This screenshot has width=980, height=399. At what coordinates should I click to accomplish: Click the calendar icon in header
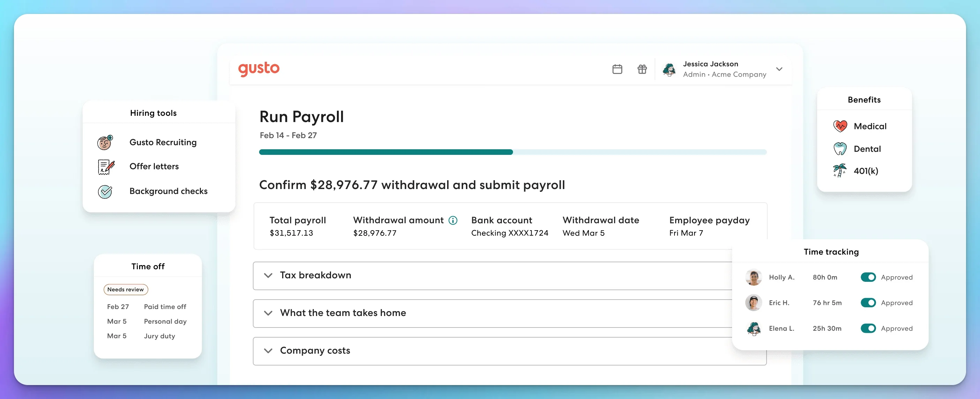pos(617,69)
